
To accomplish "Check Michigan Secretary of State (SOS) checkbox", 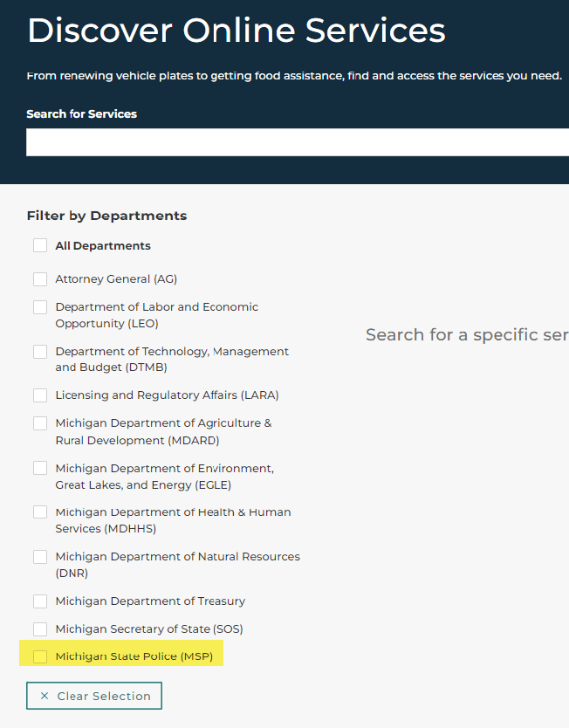I will pos(40,629).
